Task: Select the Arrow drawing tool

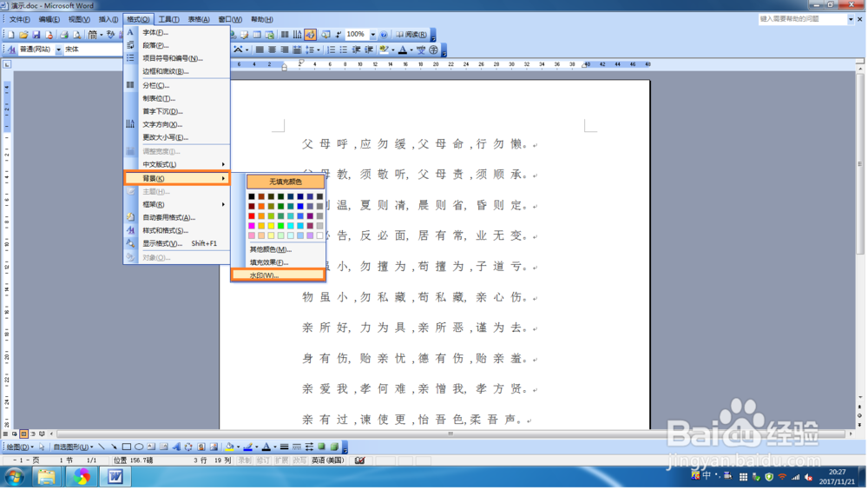Action: (114, 447)
